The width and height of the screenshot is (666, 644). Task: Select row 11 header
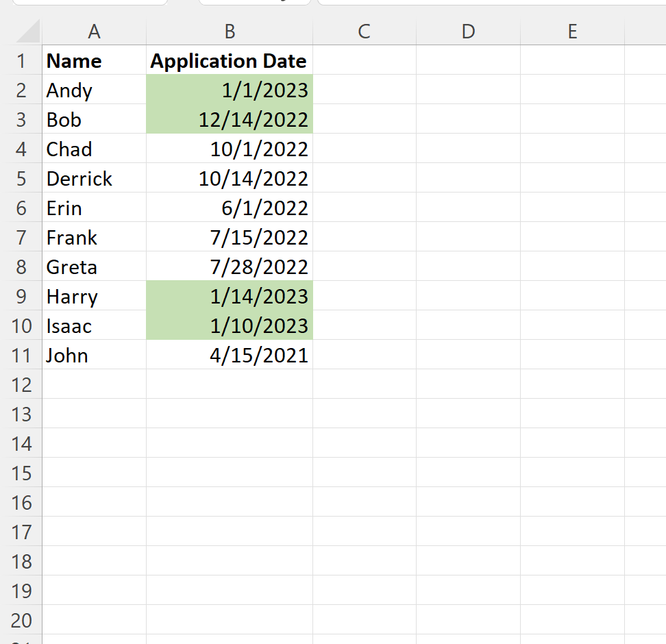pos(21,354)
